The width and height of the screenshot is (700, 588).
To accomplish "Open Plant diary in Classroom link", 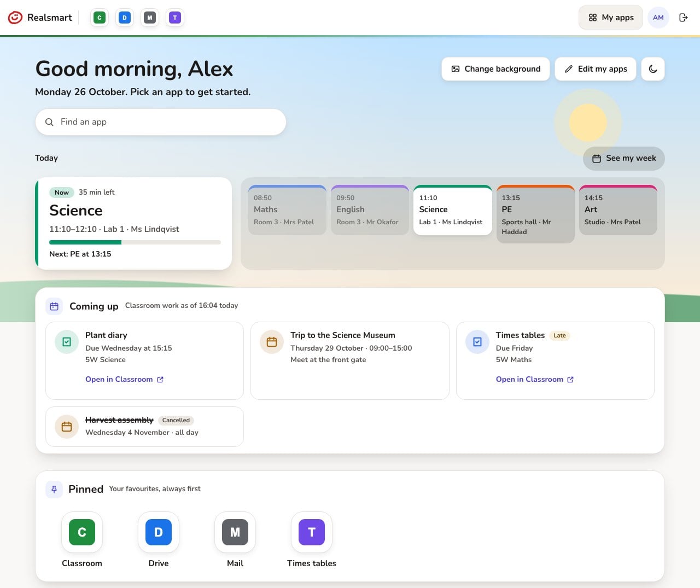I will [124, 379].
